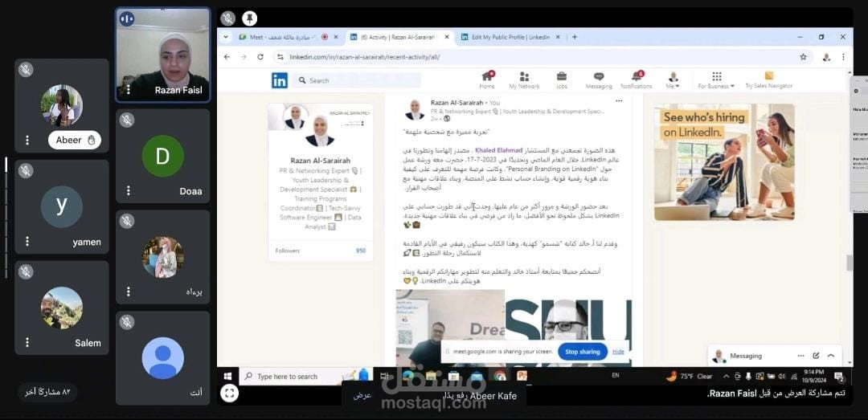The height and width of the screenshot is (420, 868).
Task: Select Doaa's participant tile avatar
Action: click(x=162, y=156)
